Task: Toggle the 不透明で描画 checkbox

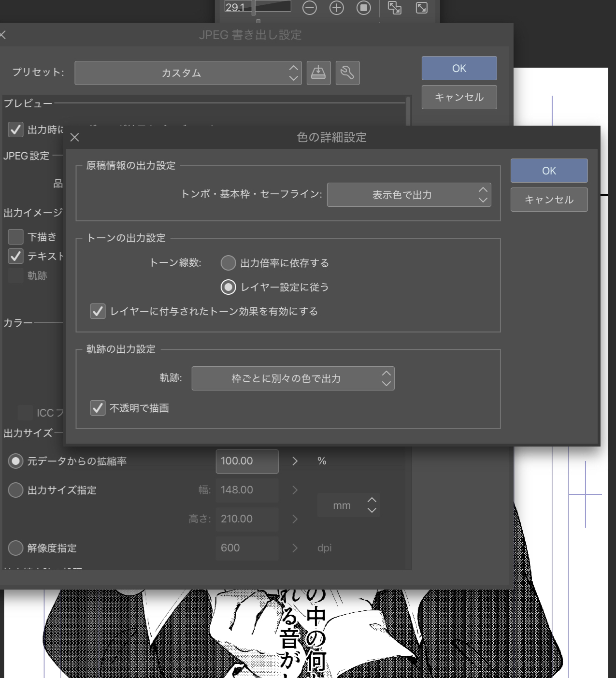Action: [x=98, y=408]
